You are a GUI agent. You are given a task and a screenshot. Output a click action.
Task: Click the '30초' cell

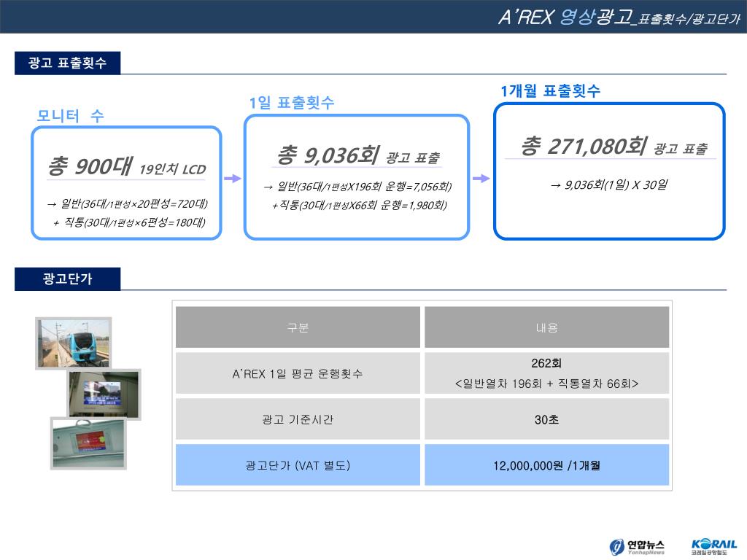(546, 419)
